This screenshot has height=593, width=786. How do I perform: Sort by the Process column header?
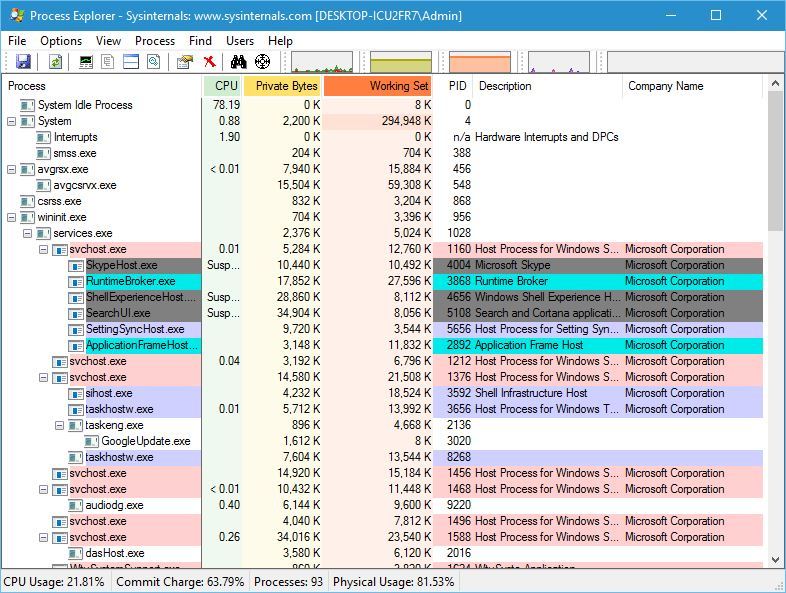coord(102,86)
